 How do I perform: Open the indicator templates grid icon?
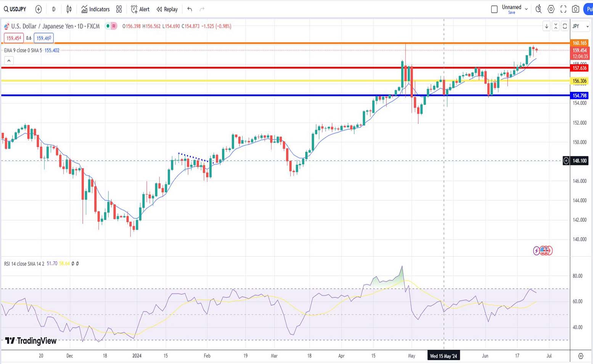(x=119, y=9)
